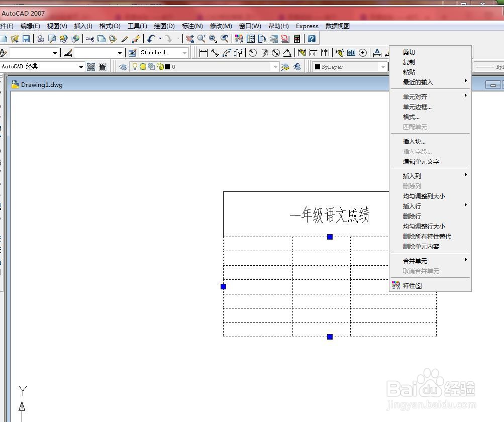This screenshot has width=504, height=422.
Task: Choose 均匀调整列大小 in context menu
Action: pos(431,196)
